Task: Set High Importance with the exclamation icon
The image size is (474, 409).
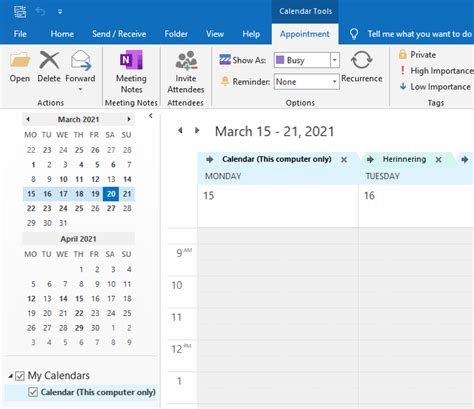Action: click(x=403, y=70)
